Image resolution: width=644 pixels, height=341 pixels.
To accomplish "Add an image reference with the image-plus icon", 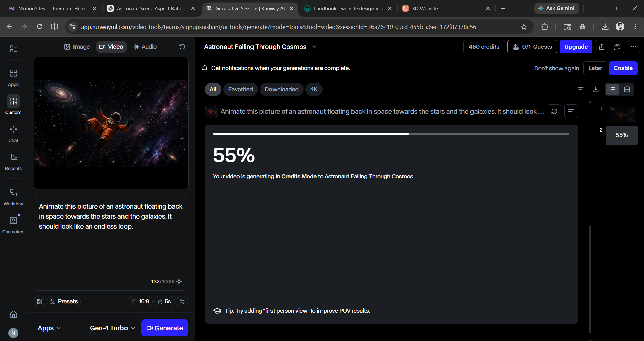I will pos(40,302).
